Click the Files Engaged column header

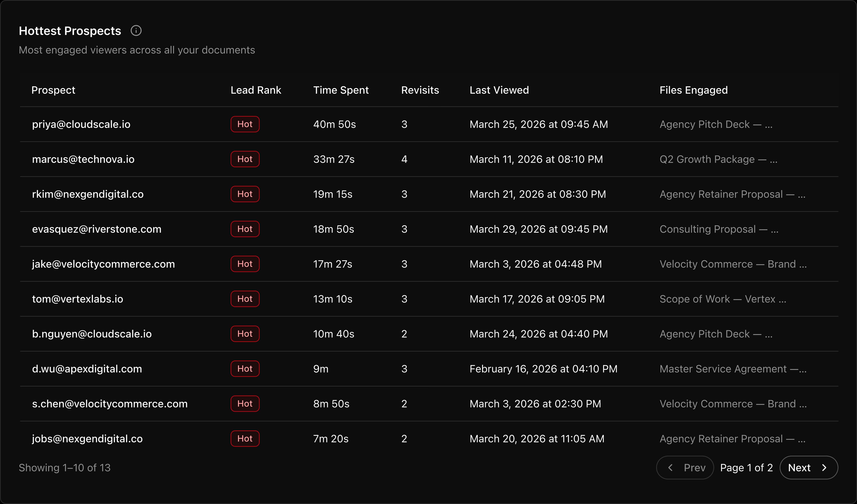tap(693, 90)
